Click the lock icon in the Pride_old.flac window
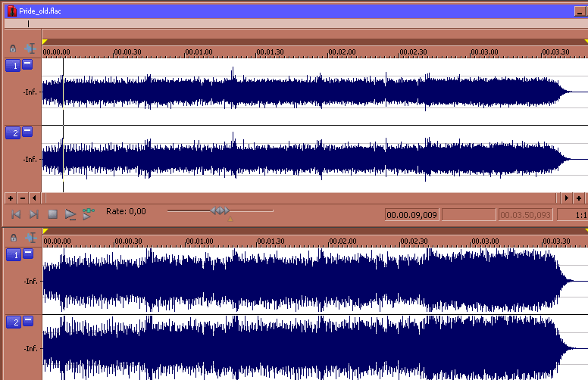This screenshot has height=380, width=588. tap(13, 48)
